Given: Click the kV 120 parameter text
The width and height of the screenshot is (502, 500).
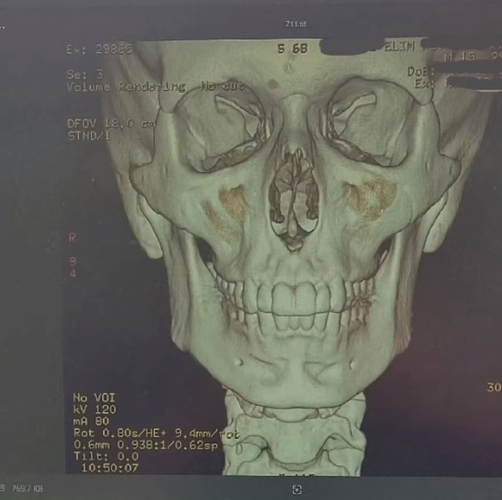Looking at the screenshot, I should point(95,410).
